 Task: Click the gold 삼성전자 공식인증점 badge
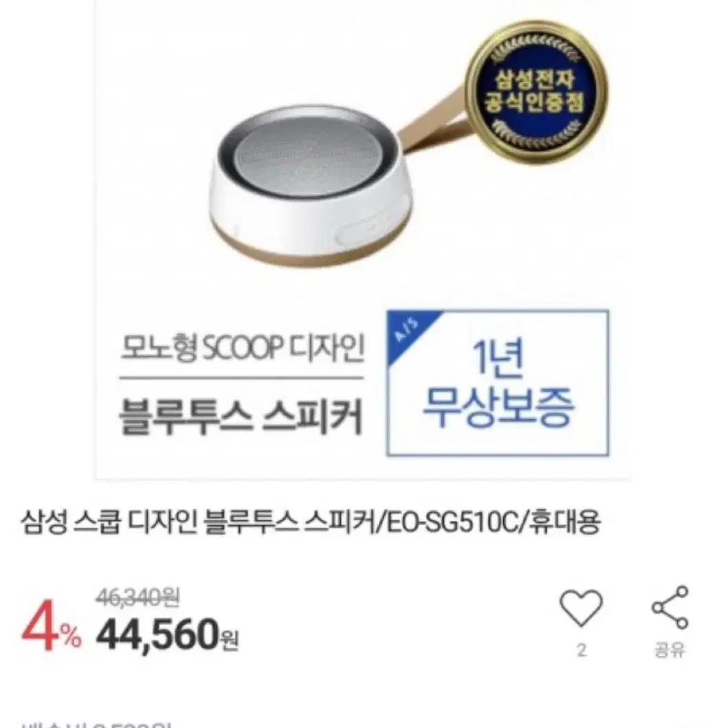click(537, 92)
